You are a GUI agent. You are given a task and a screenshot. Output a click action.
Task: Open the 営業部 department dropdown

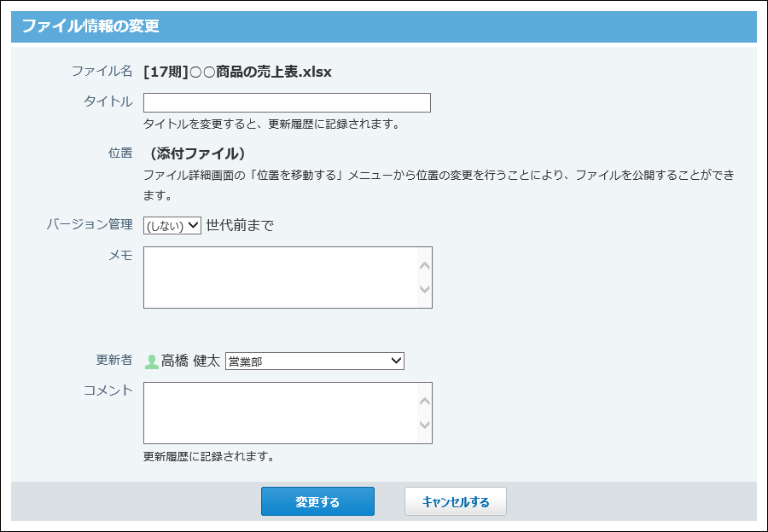pos(314,361)
